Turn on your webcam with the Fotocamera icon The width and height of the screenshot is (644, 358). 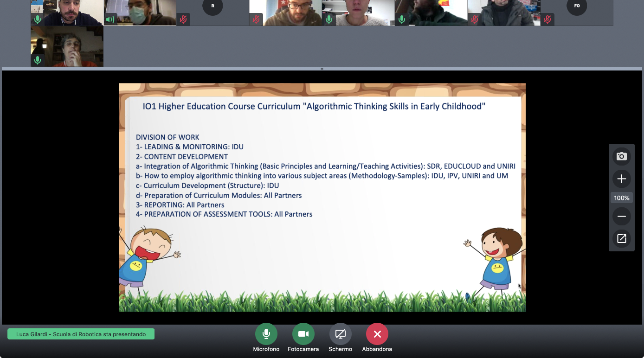303,334
